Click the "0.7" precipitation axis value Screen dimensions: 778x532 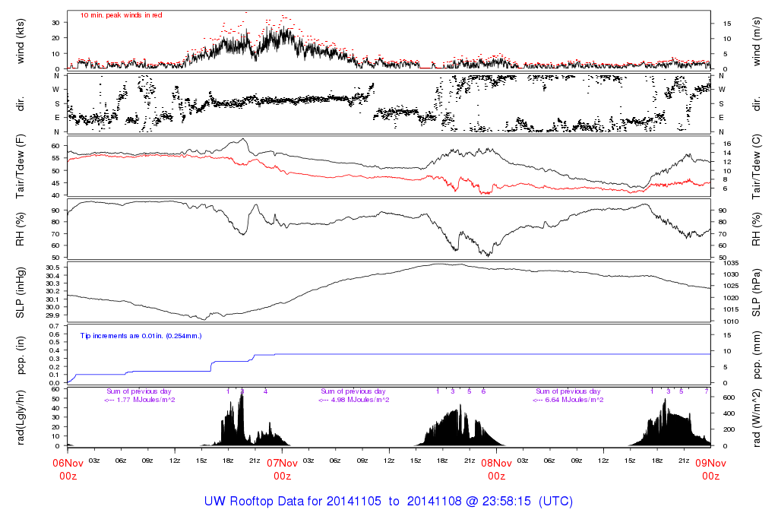coord(55,326)
